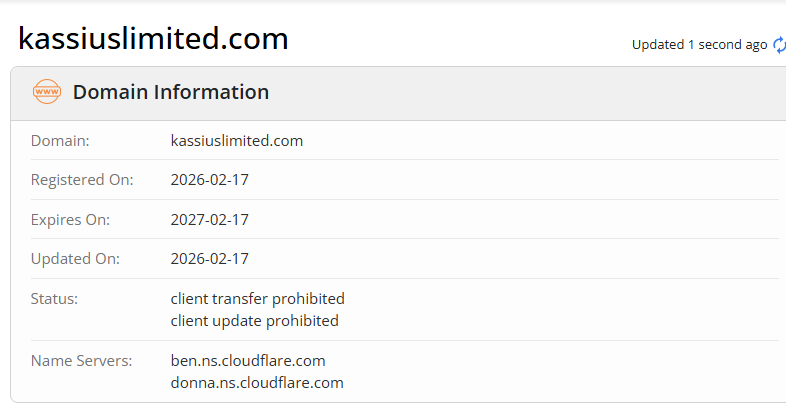Click the Domain row value kassiuslimited.com
This screenshot has width=786, height=405.
click(x=237, y=141)
